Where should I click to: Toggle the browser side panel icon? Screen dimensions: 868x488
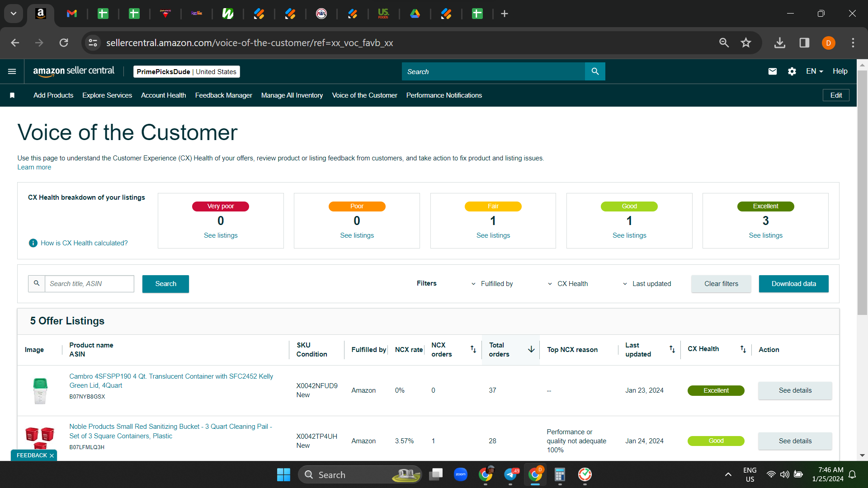(x=804, y=43)
